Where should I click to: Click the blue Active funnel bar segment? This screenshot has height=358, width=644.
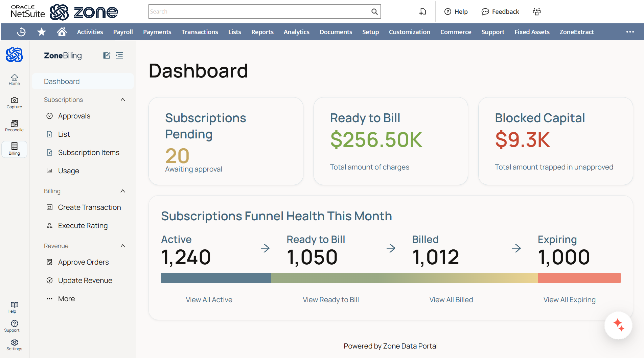tap(216, 278)
